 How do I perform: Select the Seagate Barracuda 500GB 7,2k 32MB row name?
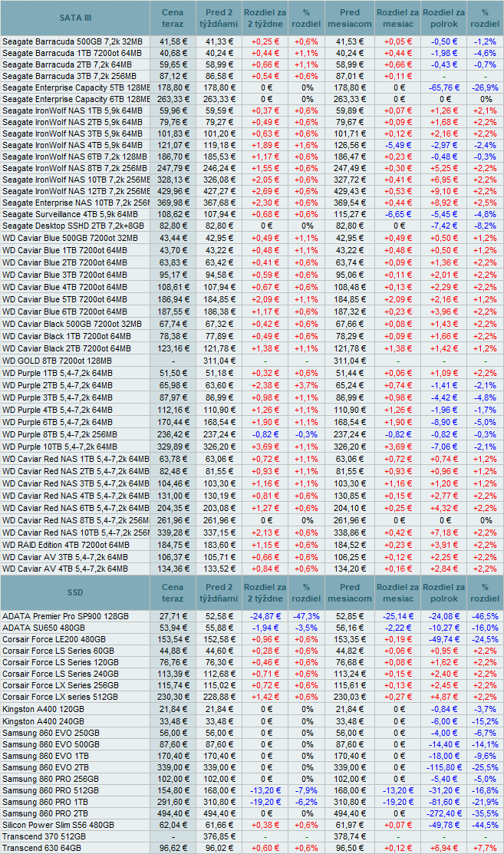pyautogui.click(x=72, y=41)
